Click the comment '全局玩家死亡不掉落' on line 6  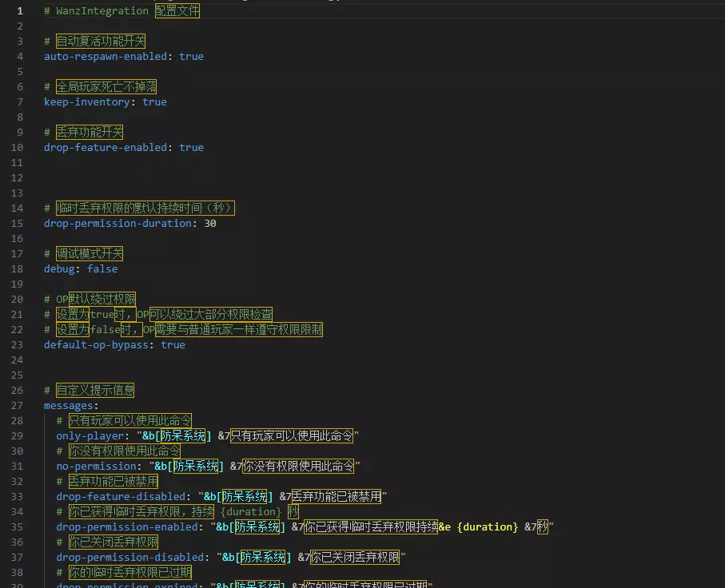click(106, 86)
